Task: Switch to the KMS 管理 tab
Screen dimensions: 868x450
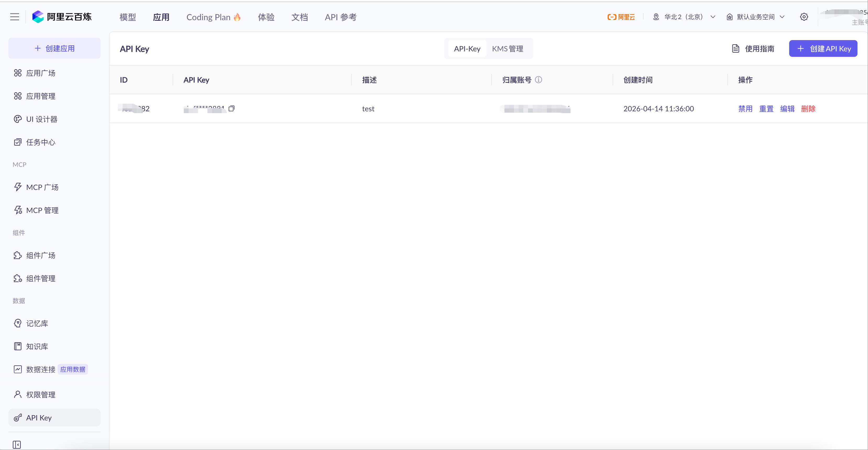Action: [x=507, y=49]
